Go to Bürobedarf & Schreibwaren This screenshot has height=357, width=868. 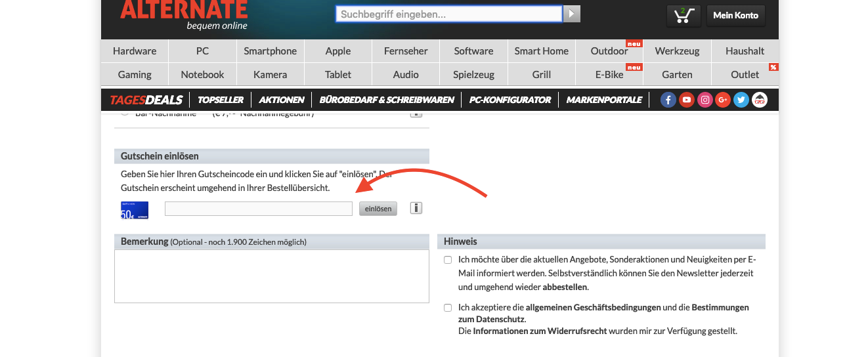click(387, 100)
